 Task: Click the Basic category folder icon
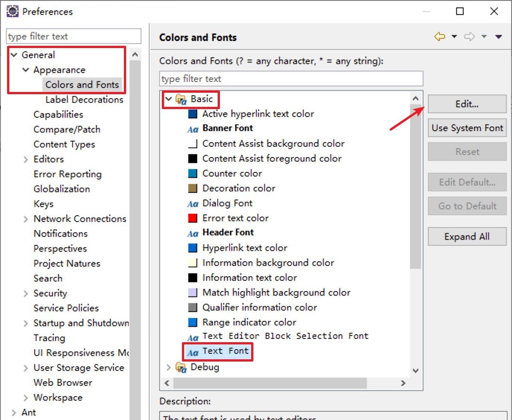[181, 99]
